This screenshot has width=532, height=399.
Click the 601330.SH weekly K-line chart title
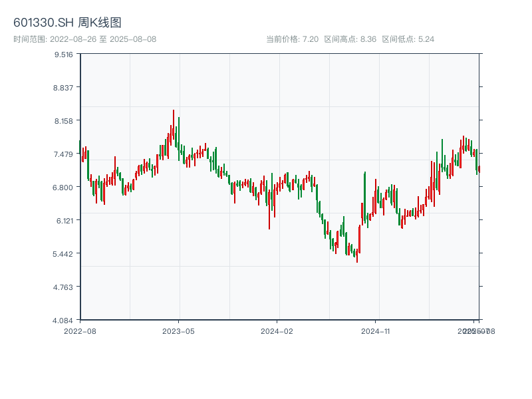[x=67, y=23]
